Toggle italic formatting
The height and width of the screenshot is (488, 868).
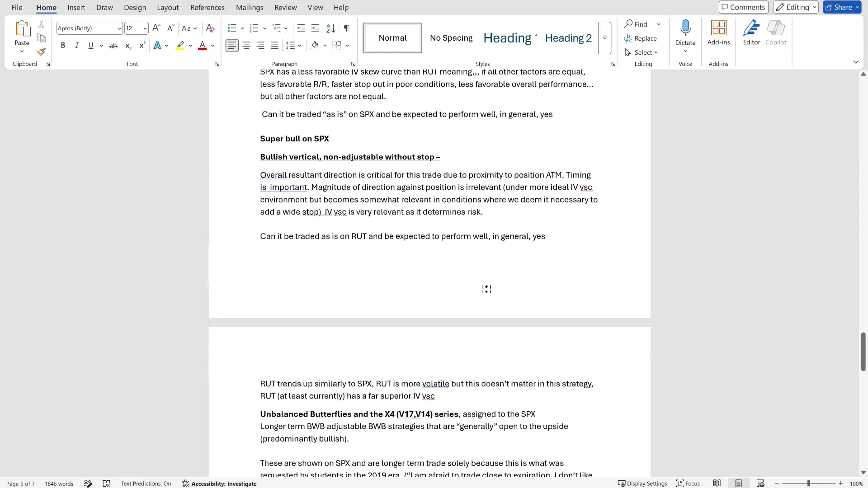(77, 46)
